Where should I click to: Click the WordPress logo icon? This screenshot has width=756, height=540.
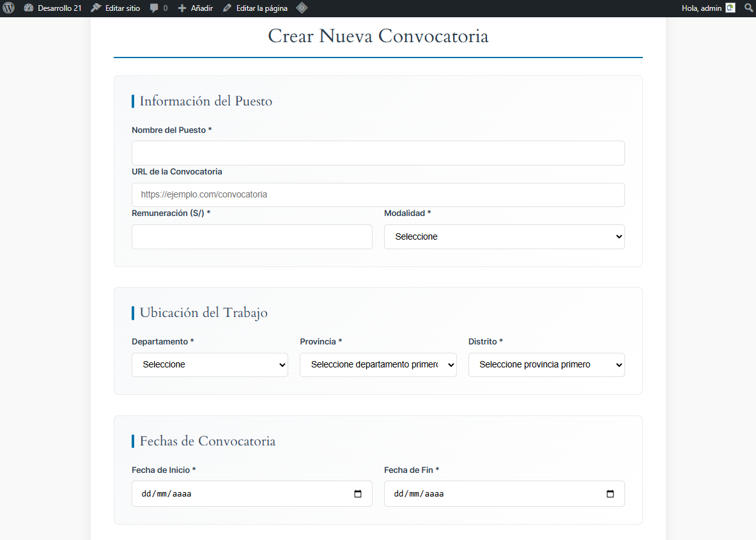[8, 8]
